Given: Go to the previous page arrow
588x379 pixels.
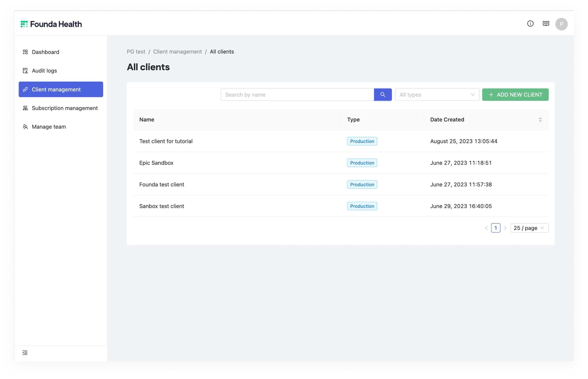Looking at the screenshot, I should click(486, 228).
